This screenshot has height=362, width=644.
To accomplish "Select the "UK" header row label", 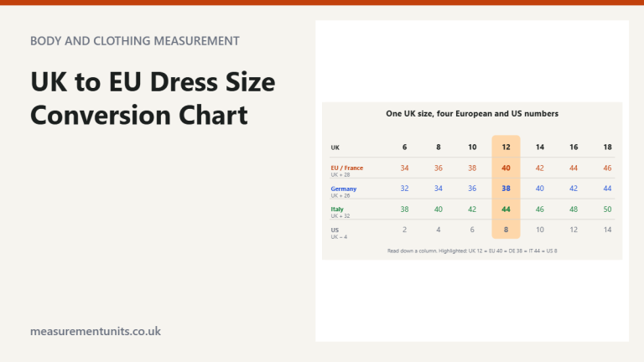I will (x=335, y=147).
